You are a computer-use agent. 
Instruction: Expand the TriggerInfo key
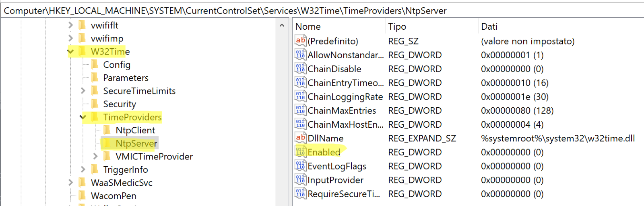(83, 169)
